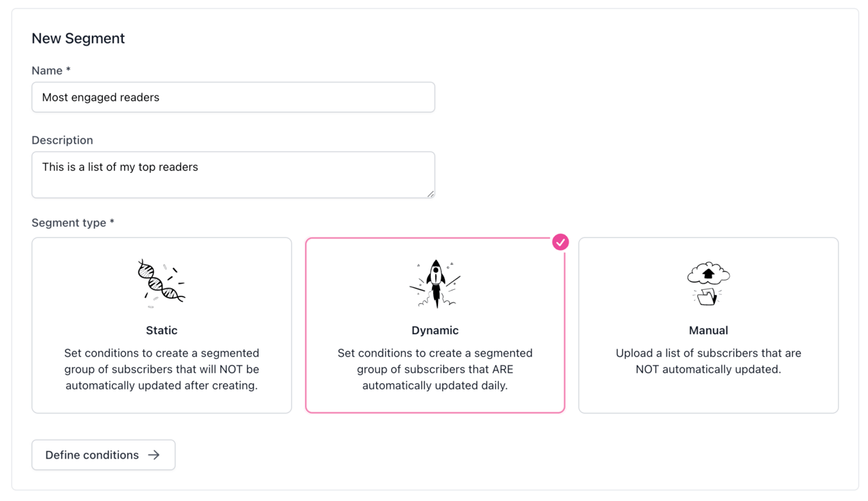Click the right arrow in Define conditions
868x501 pixels.
pos(154,455)
